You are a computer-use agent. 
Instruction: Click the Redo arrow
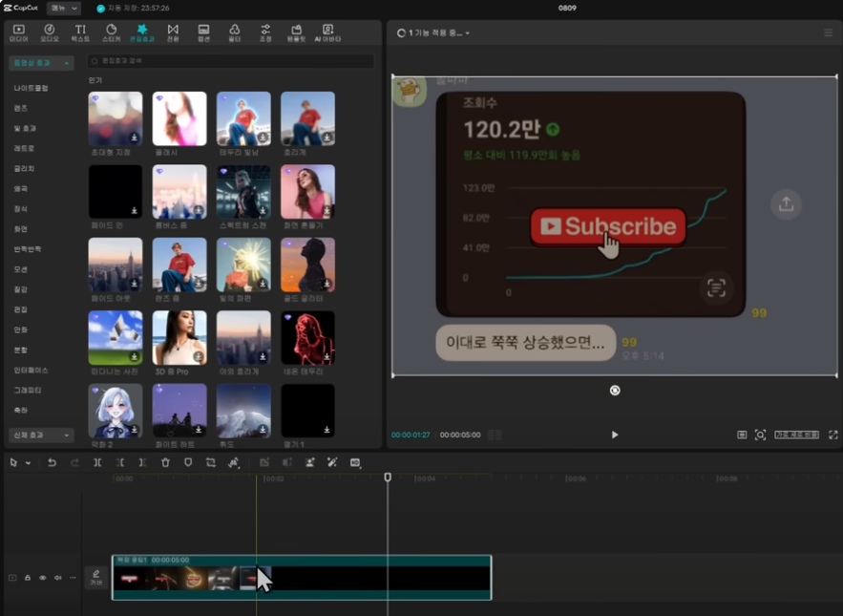click(74, 462)
